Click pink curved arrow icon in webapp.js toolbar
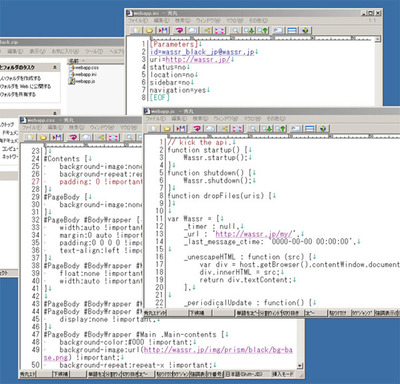The height and width of the screenshot is (384, 400). tap(197, 129)
